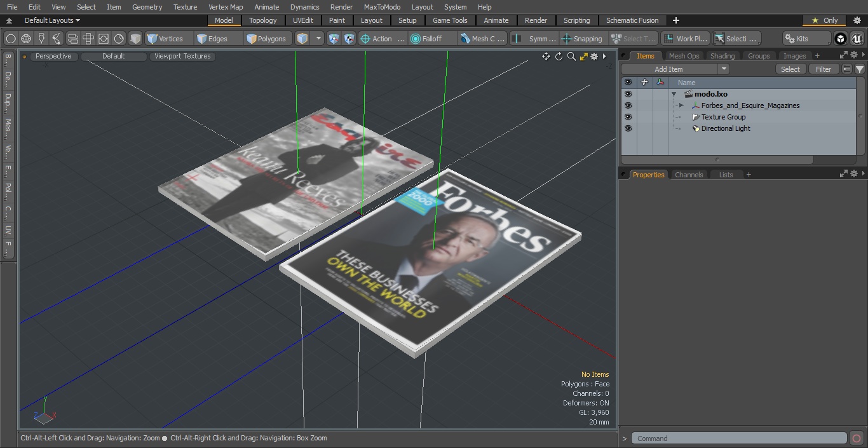Screen dimensions: 868x448
Task: Switch to the Channels tab
Action: click(x=689, y=175)
